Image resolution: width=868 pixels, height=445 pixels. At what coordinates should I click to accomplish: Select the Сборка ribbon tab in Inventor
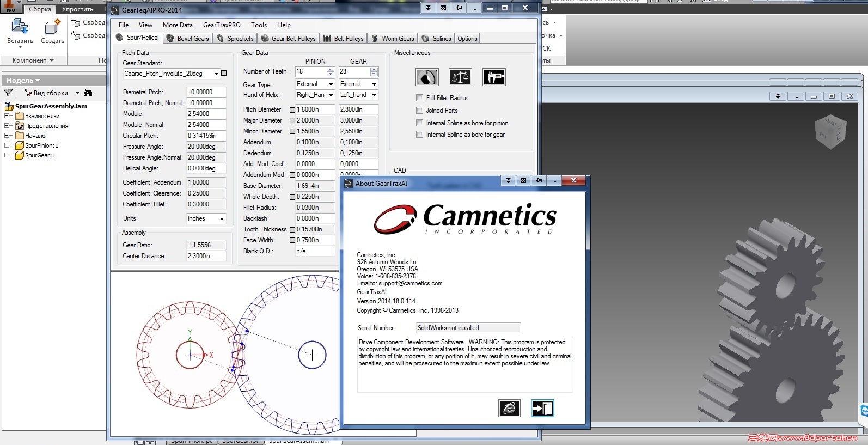40,9
